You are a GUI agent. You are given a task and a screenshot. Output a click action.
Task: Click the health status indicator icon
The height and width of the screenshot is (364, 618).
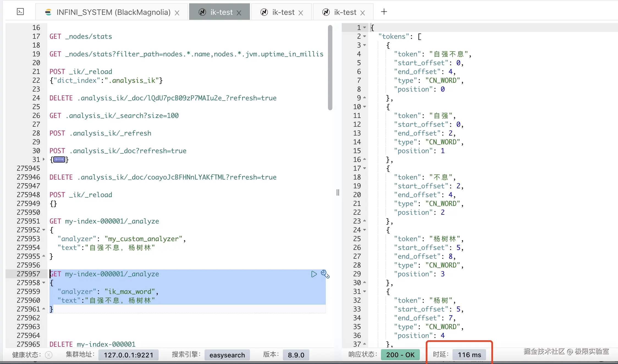(x=49, y=355)
